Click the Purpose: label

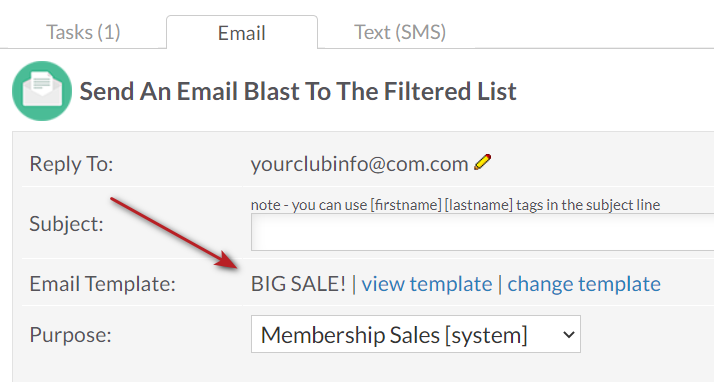(x=71, y=335)
